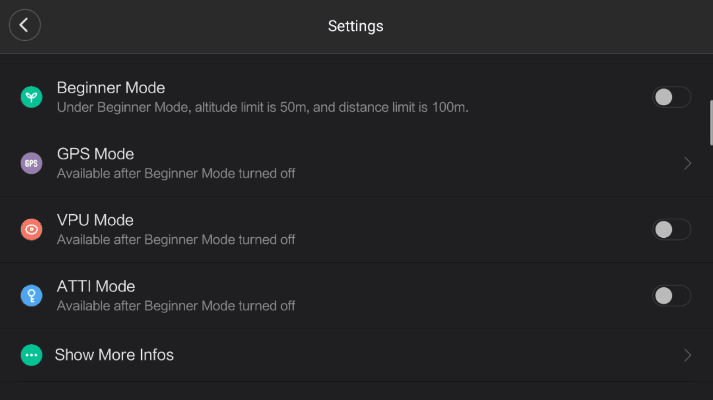Open the GPS Mode chevron arrow
The image size is (713, 400).
coord(688,163)
